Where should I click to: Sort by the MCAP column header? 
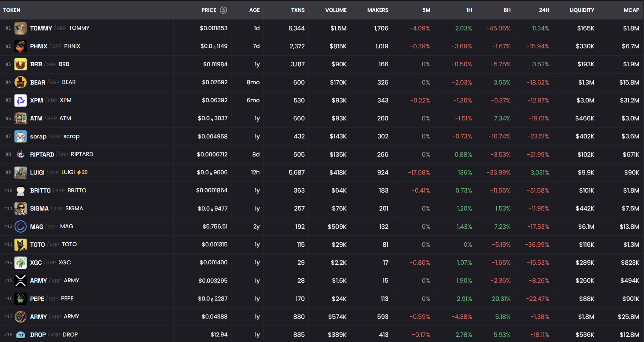(x=631, y=10)
